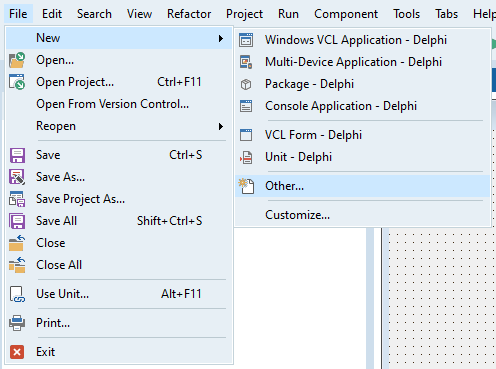Viewport: 496px width, 369px height.
Task: Open the Tabs menu
Action: 446,14
